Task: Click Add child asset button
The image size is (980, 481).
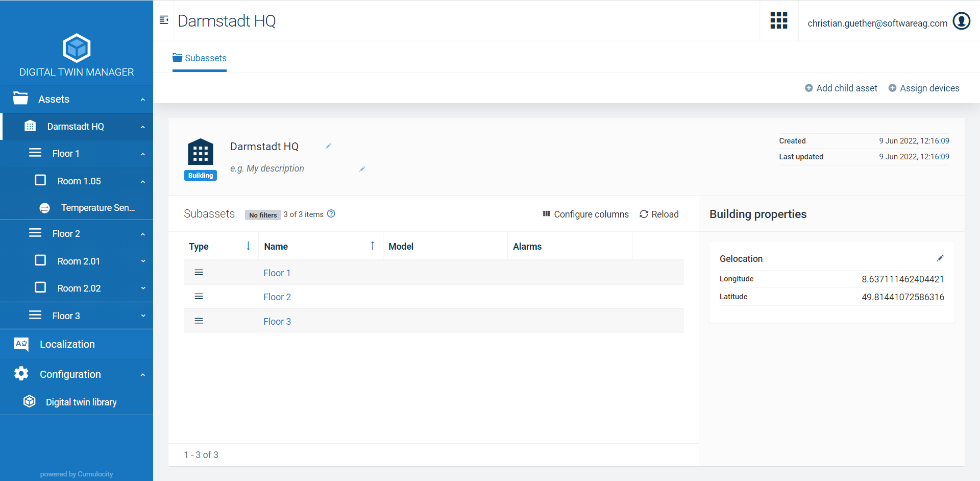Action: coord(841,88)
